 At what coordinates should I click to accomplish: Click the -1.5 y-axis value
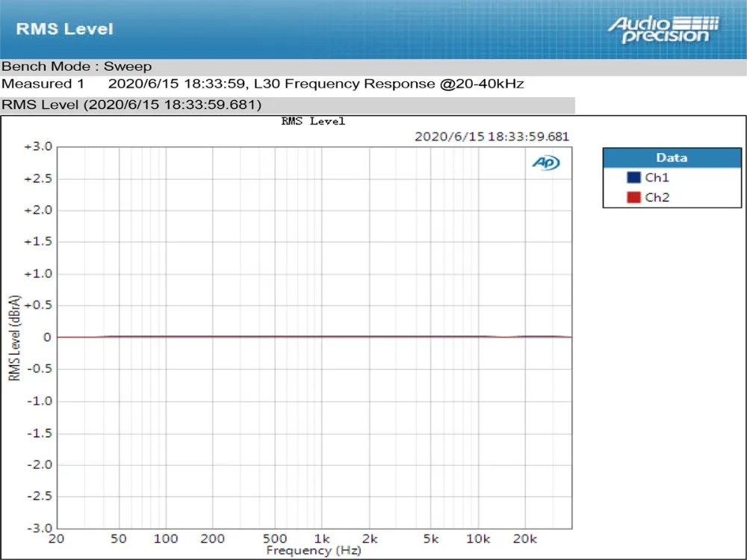[40, 433]
